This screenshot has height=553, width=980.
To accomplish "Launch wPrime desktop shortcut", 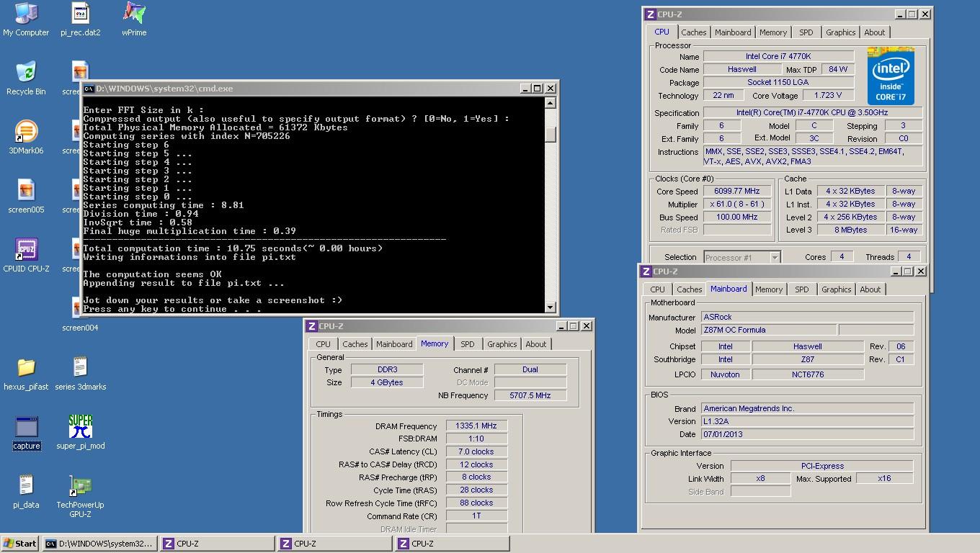I will click(134, 19).
